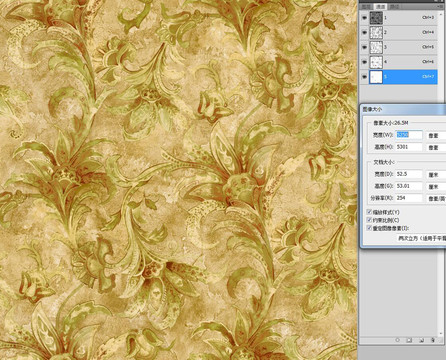Delete current channel trash icon
The image size is (446, 360).
coord(433,340)
